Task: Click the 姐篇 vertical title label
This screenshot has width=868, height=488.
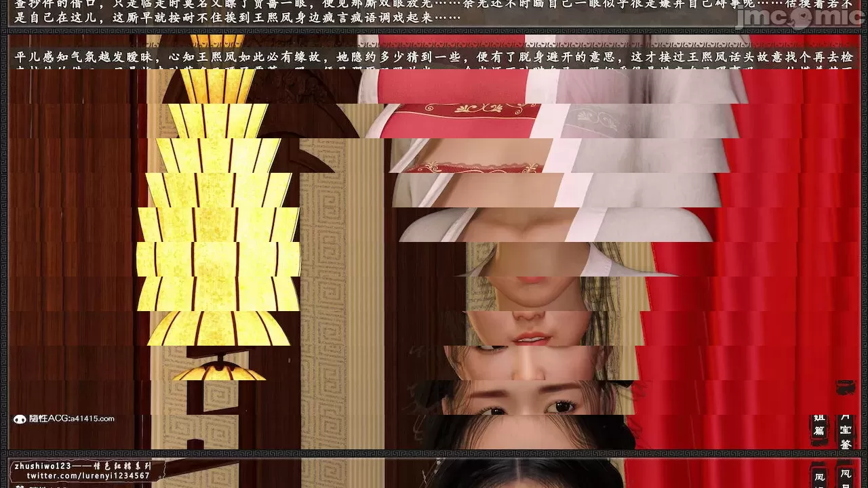Action: [x=820, y=425]
